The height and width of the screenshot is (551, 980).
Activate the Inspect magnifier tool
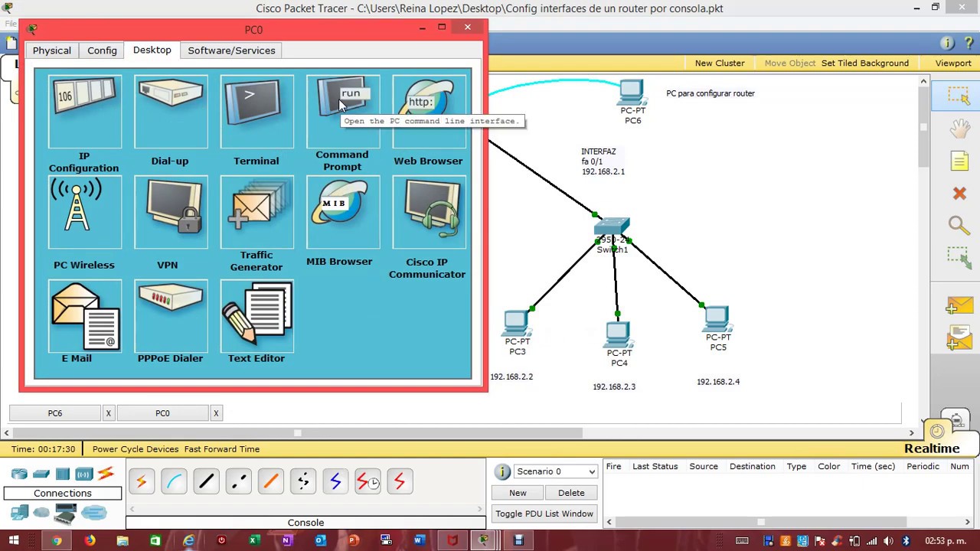pos(959,225)
